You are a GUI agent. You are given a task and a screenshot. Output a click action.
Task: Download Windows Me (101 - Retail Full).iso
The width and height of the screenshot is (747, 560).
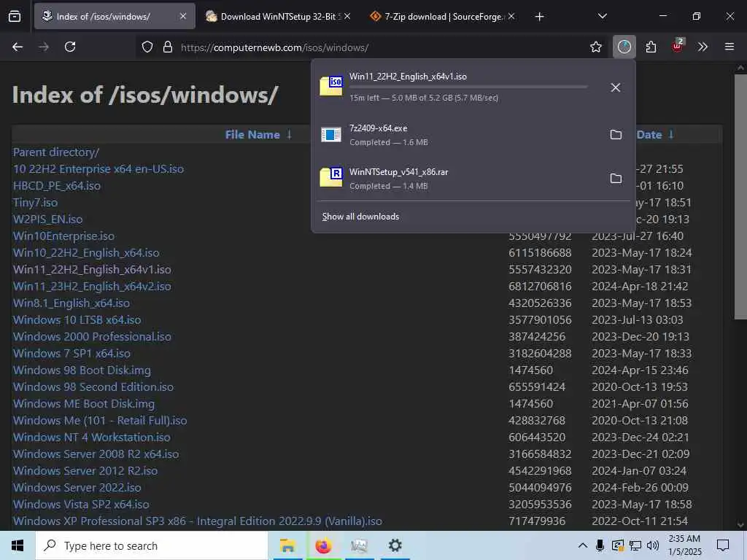pyautogui.click(x=100, y=421)
